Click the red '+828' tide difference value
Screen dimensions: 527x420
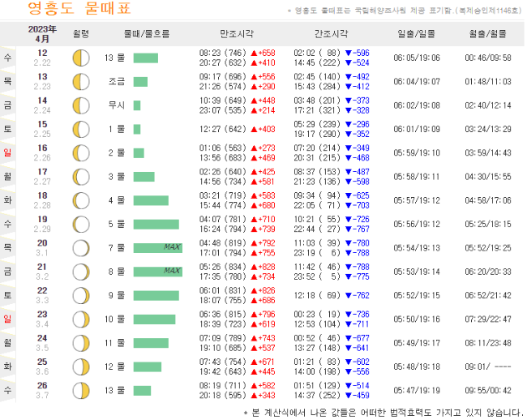[x=263, y=267]
